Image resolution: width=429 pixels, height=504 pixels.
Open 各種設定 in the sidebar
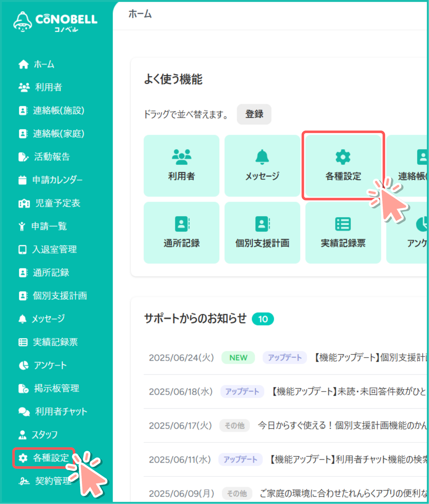point(51,458)
